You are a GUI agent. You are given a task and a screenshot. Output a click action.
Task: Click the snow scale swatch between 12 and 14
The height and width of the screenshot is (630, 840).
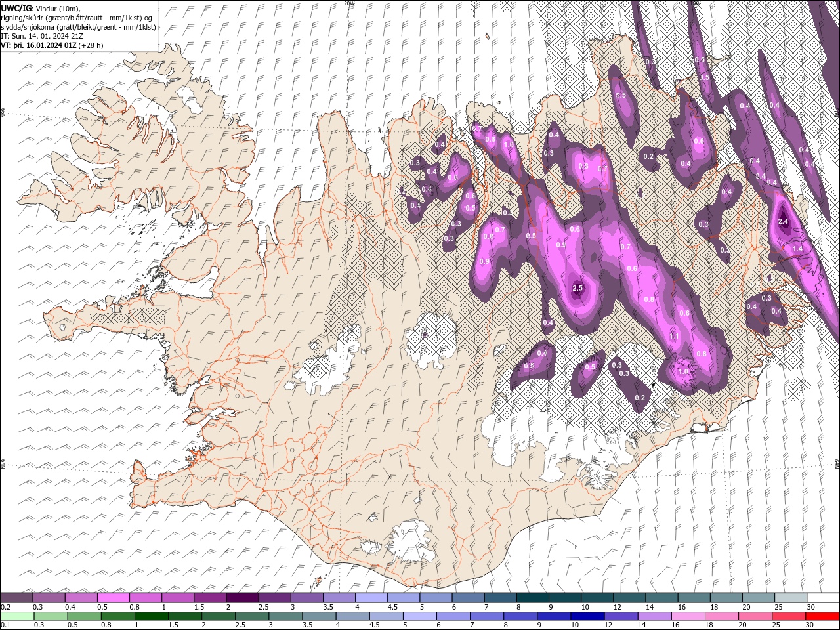coord(629,598)
